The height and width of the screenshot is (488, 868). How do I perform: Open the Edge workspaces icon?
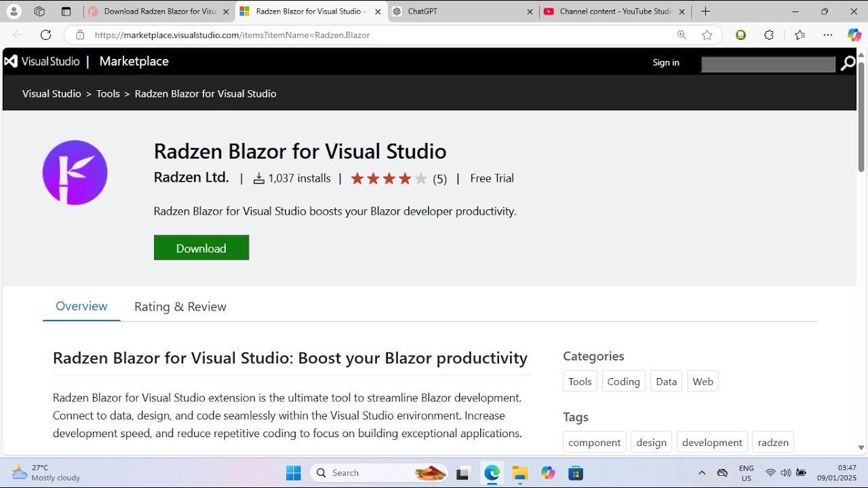tap(39, 12)
